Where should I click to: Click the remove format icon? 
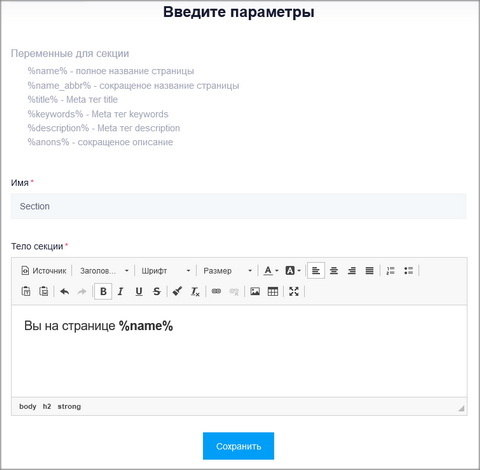click(x=195, y=291)
